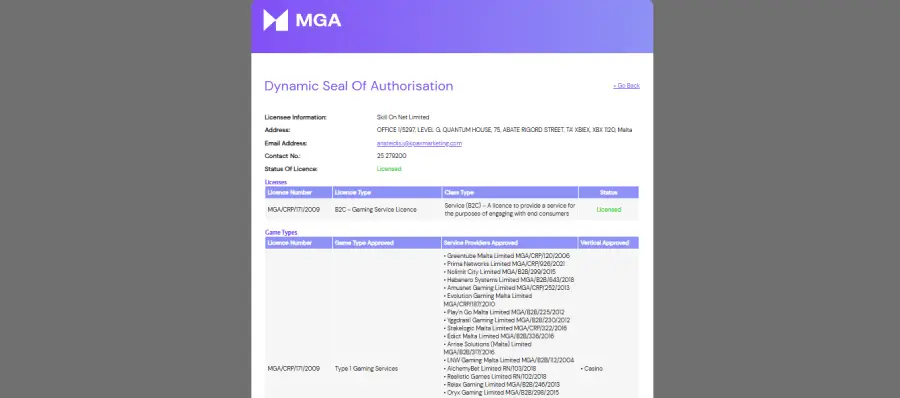Image resolution: width=900 pixels, height=398 pixels.
Task: Click MGA/CRP/171/2009 in the B2C licence row
Action: pyautogui.click(x=293, y=210)
